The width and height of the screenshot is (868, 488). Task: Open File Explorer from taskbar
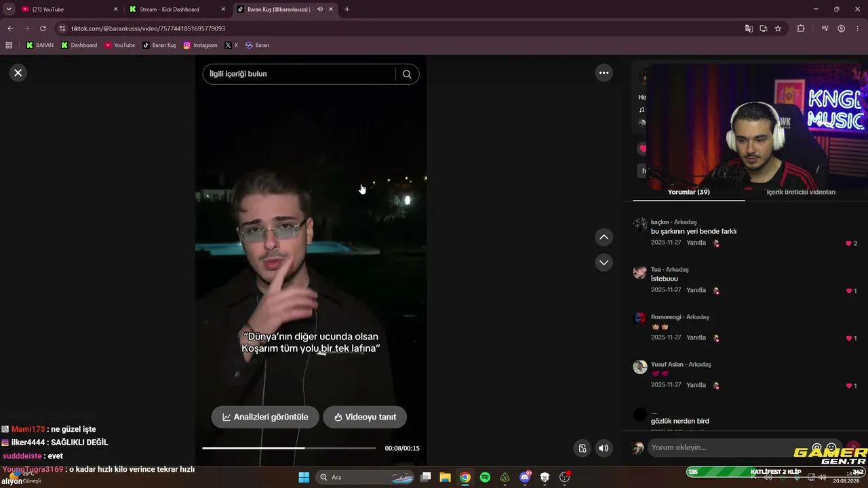[x=445, y=477]
